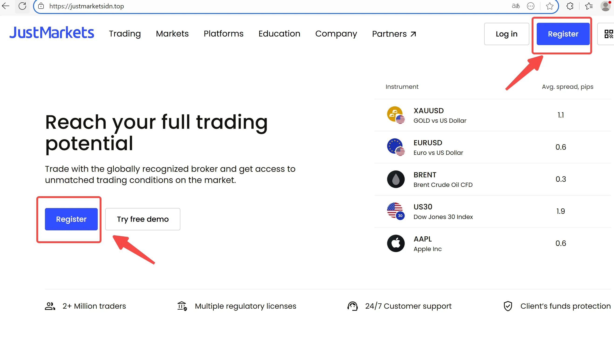The height and width of the screenshot is (364, 614).
Task: Click the customer support headset icon
Action: 352,306
